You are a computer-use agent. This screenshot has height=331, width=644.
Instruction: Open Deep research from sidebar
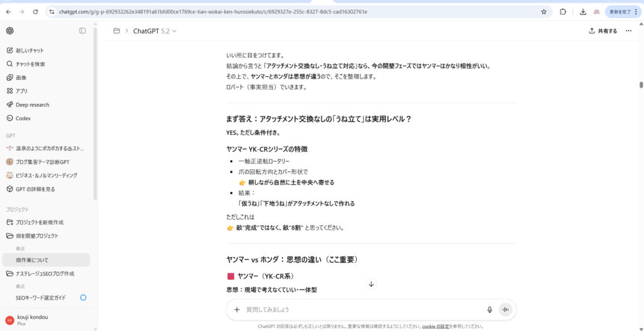pos(32,104)
